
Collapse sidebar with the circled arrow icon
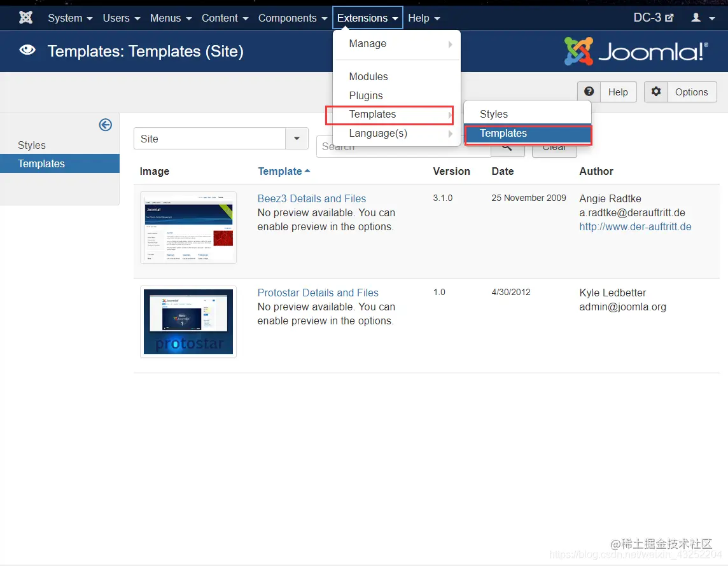click(106, 125)
